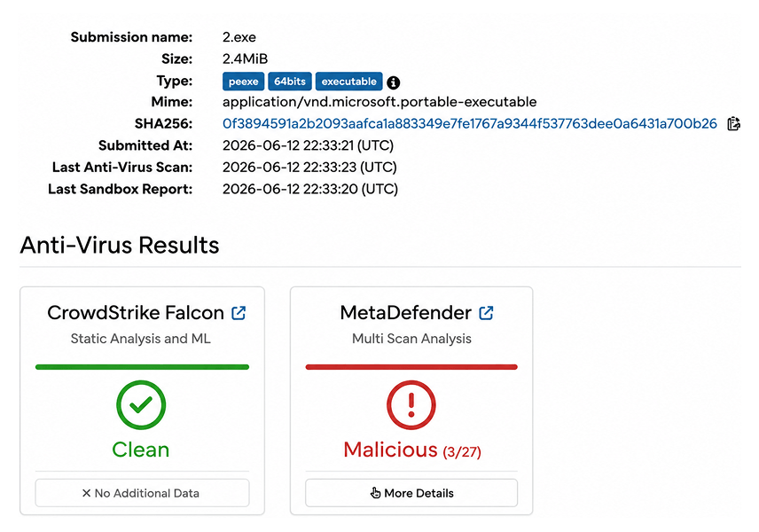This screenshot has height=532, width=759.
Task: Open the SHA256 hash link
Action: tap(470, 123)
